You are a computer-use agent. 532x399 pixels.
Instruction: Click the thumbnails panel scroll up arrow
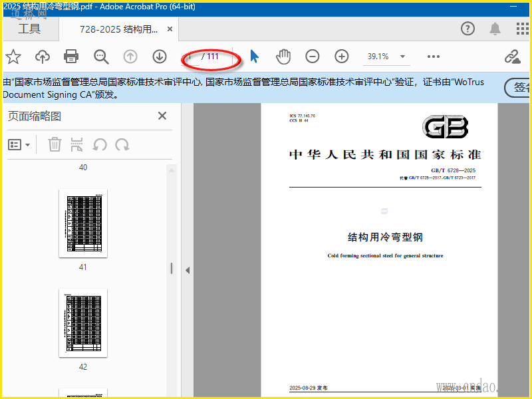[x=172, y=170]
